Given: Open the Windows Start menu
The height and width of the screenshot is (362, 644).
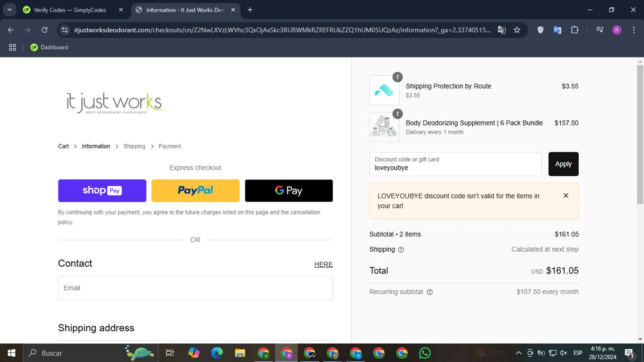Looking at the screenshot, I should (12, 353).
